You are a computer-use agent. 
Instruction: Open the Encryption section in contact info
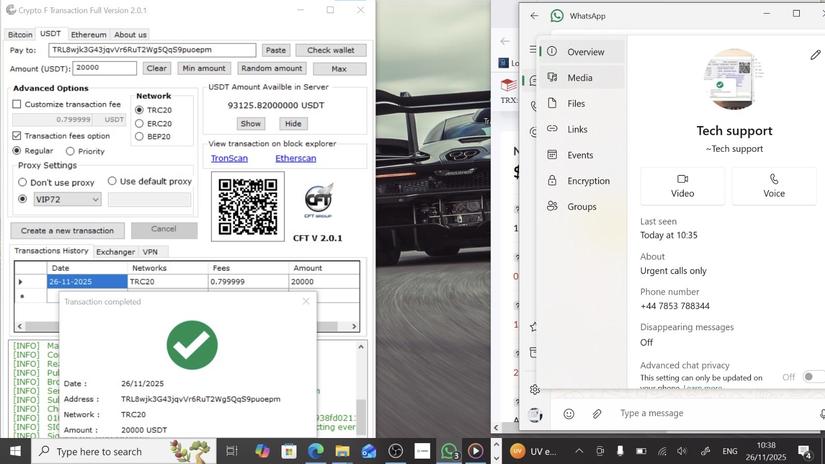click(582, 180)
